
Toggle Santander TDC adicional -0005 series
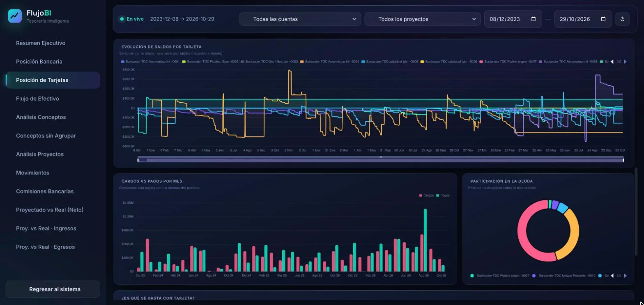pos(389,62)
